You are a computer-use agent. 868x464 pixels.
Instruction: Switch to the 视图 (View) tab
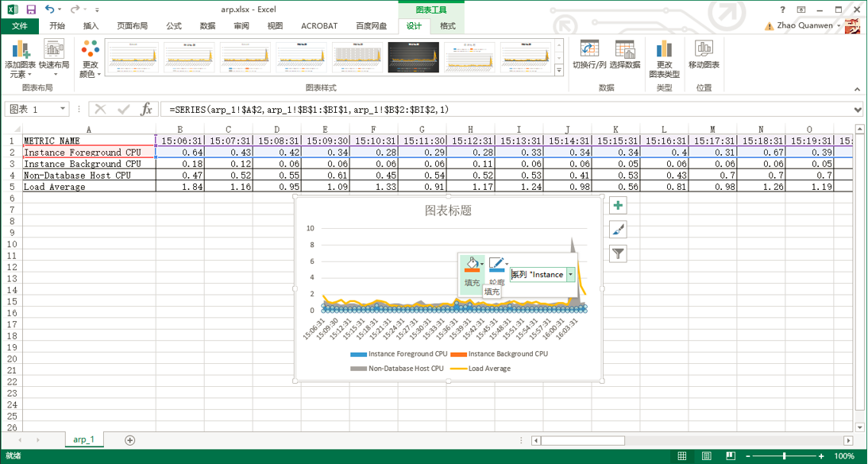[275, 26]
